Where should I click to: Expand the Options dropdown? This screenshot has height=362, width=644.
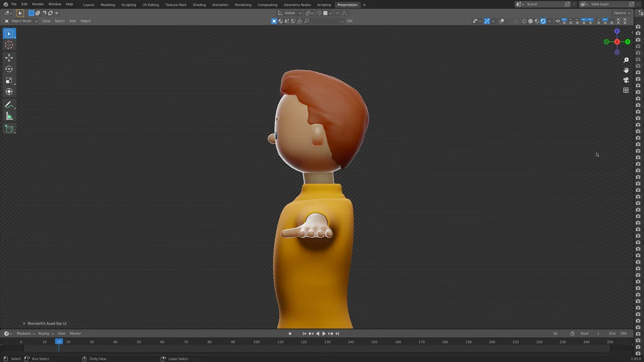(621, 13)
